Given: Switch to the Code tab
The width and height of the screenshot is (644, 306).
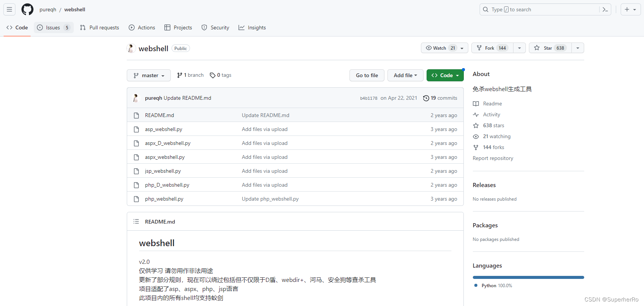Looking at the screenshot, I should [17, 27].
